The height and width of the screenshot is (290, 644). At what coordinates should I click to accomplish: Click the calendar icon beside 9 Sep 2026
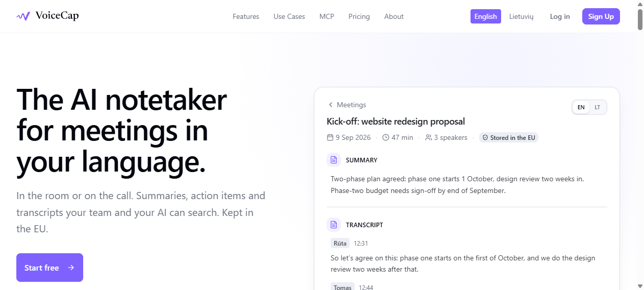click(330, 137)
